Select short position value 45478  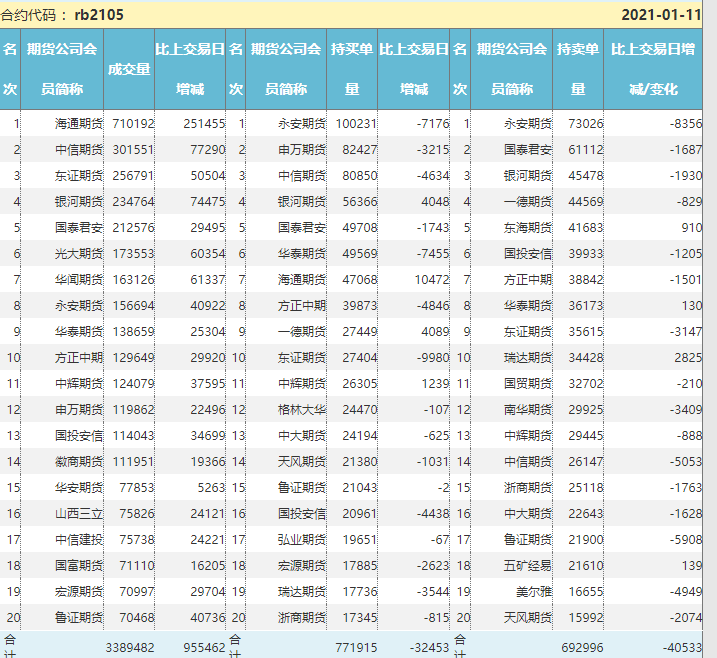point(586,176)
